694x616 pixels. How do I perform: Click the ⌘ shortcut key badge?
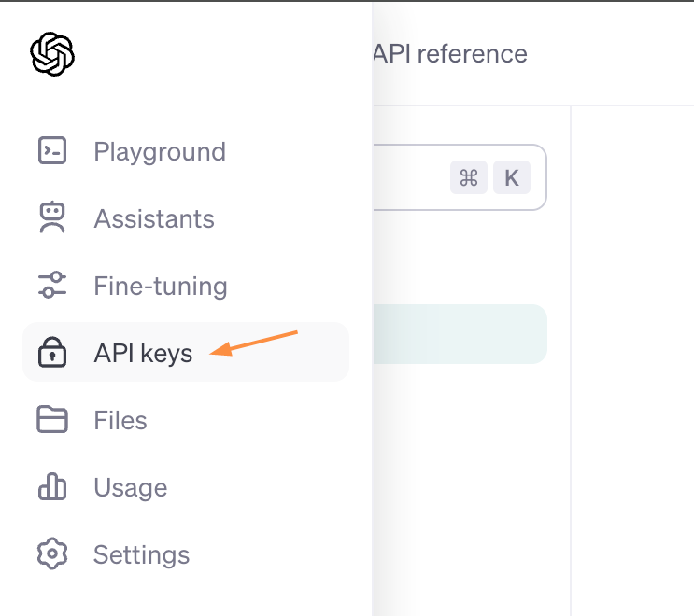point(469,177)
